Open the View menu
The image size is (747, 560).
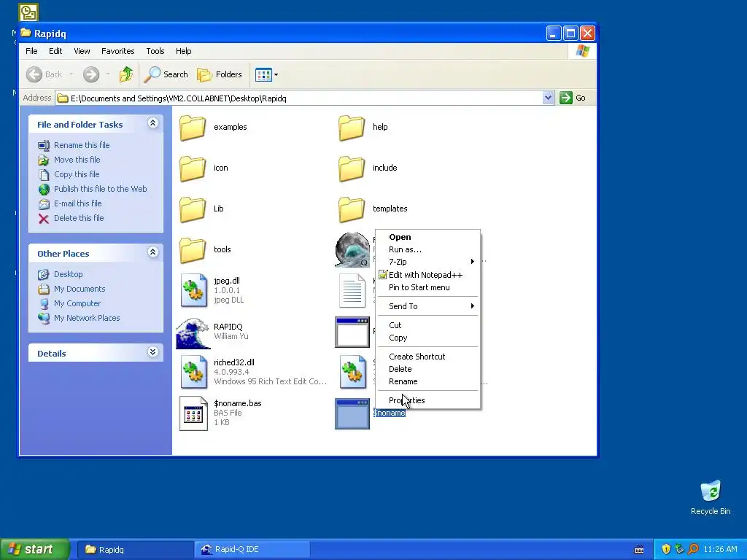pos(82,51)
